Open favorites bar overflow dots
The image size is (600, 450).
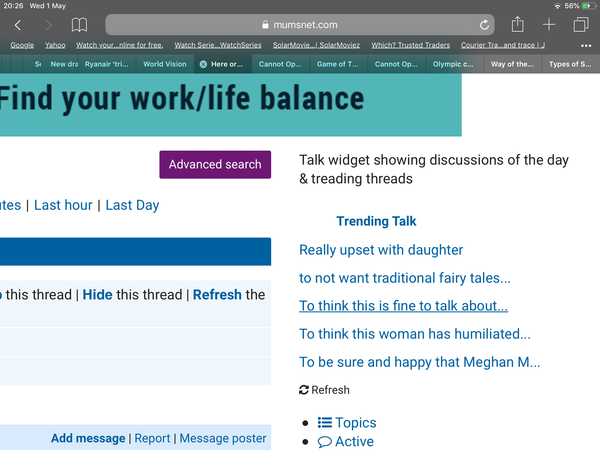pyautogui.click(x=586, y=46)
